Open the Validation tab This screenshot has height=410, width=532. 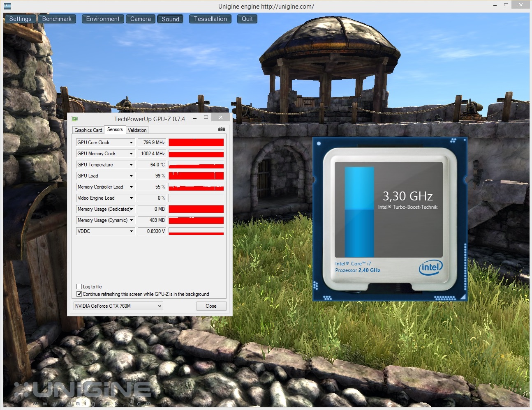pos(137,130)
